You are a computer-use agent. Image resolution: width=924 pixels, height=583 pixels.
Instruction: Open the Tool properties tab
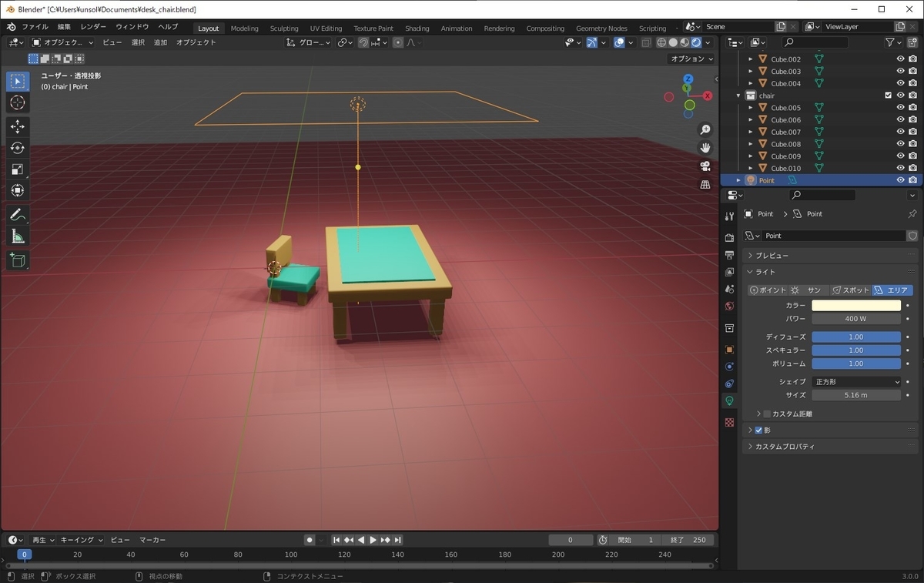click(729, 216)
